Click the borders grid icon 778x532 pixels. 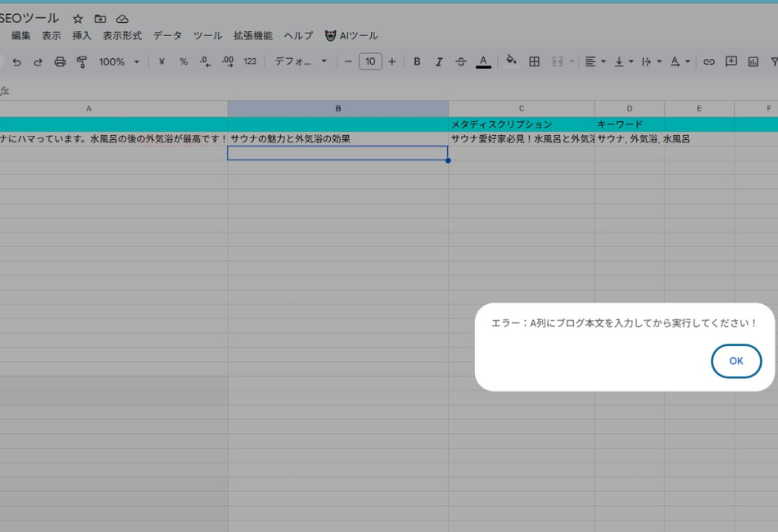(x=534, y=61)
